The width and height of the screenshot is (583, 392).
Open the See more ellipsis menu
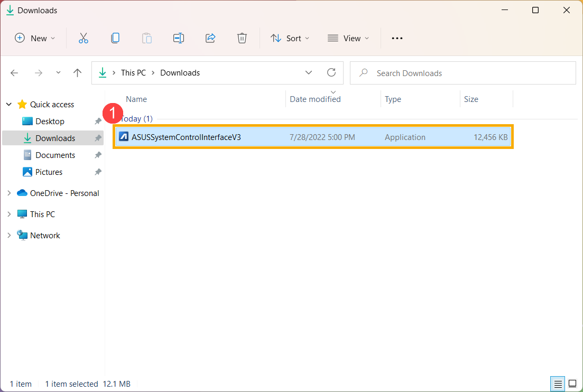pos(397,38)
